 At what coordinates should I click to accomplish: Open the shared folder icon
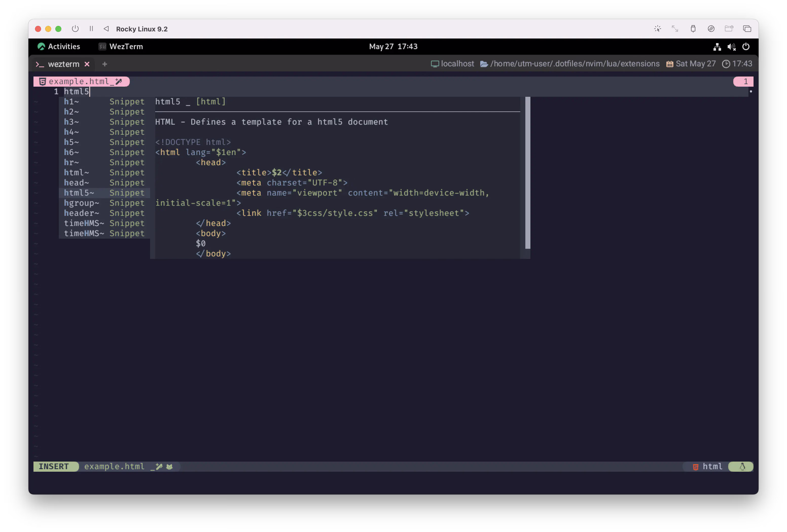tap(729, 29)
